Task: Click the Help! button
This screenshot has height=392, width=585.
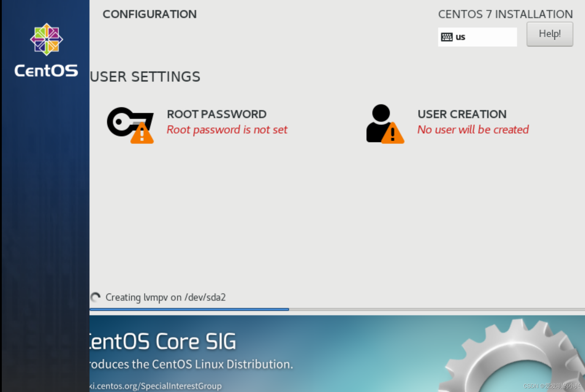Action: pos(549,34)
